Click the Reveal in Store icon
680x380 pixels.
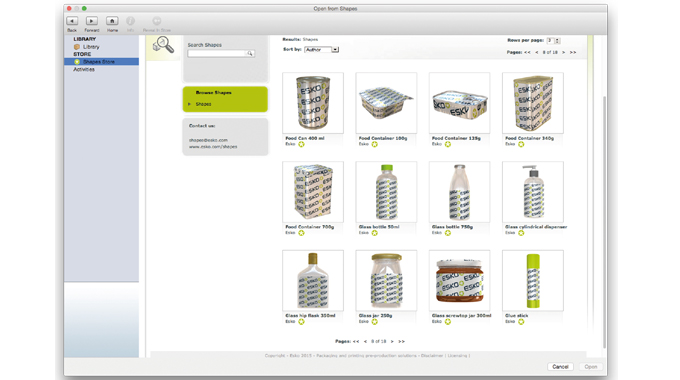157,21
